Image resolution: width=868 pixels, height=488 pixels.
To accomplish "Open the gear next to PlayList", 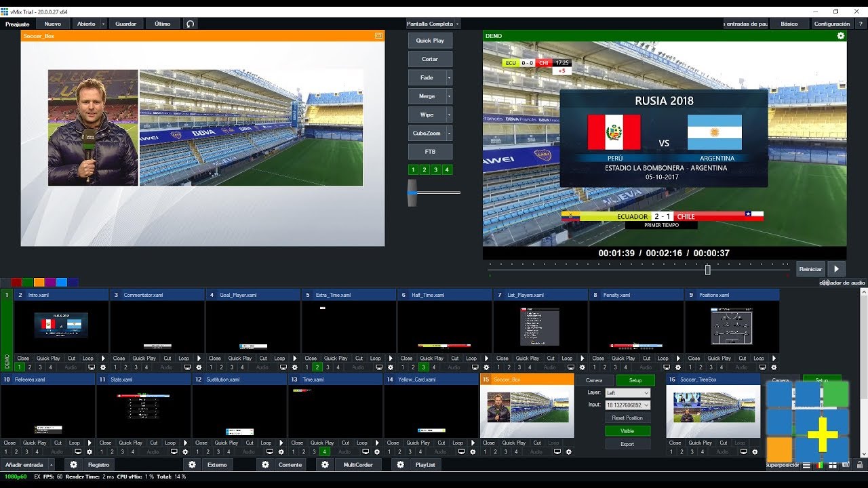I will coord(401,464).
